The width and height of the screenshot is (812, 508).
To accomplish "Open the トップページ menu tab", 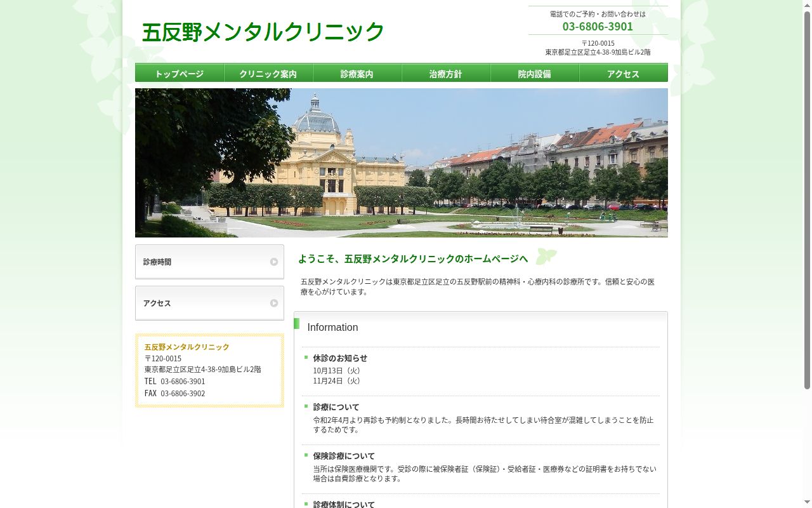I will coord(180,73).
